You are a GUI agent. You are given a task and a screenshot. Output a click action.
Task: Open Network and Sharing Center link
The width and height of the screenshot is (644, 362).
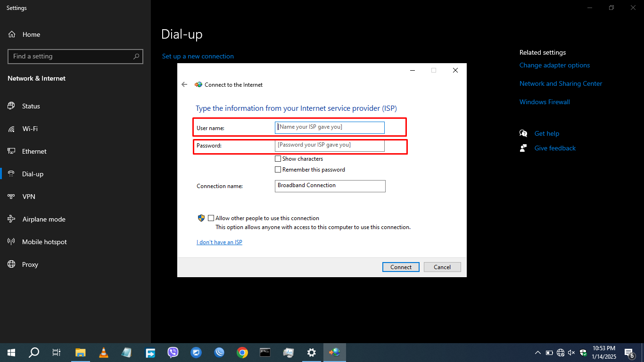pyautogui.click(x=561, y=83)
